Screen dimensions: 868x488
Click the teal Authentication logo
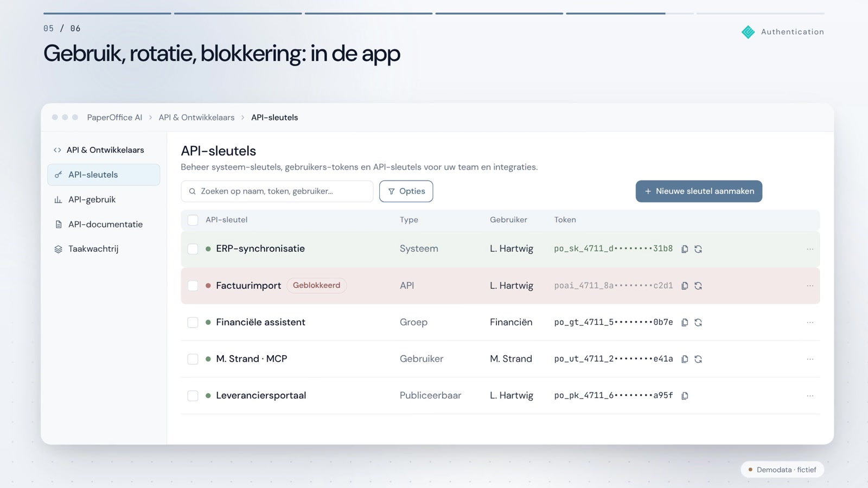[748, 32]
